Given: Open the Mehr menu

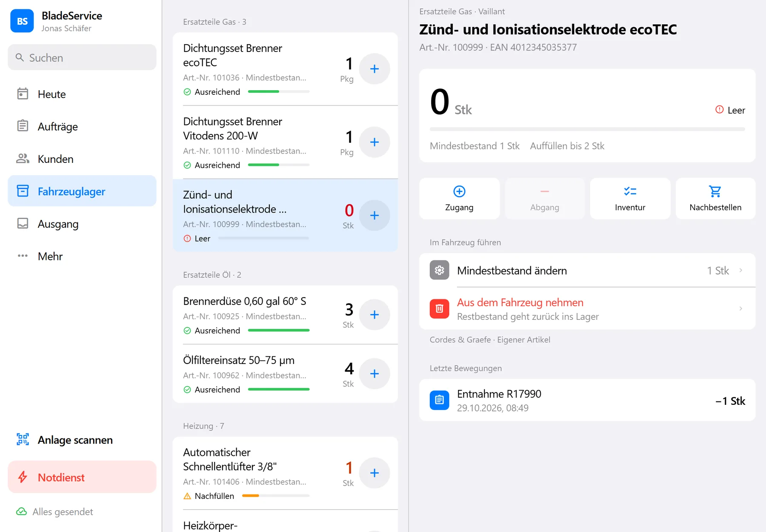Looking at the screenshot, I should 82,256.
